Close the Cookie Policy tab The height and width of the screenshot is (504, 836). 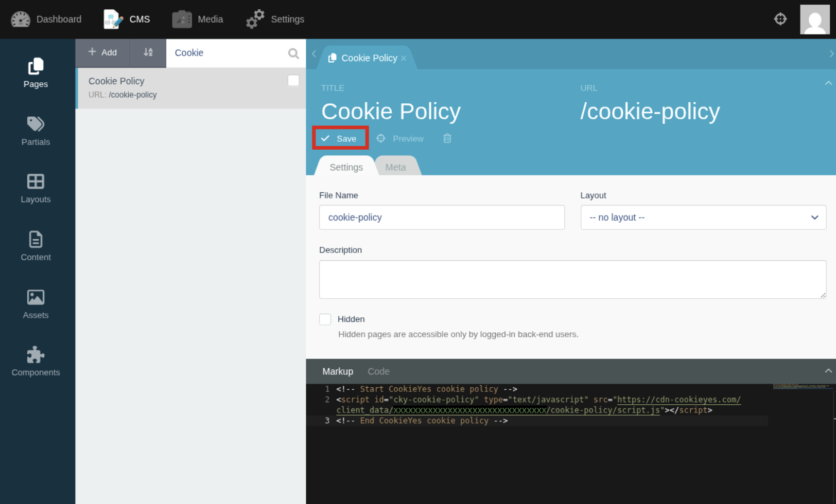click(404, 58)
